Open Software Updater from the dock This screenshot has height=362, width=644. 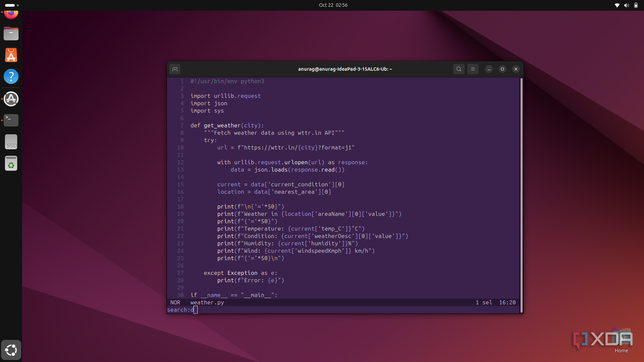[x=11, y=99]
